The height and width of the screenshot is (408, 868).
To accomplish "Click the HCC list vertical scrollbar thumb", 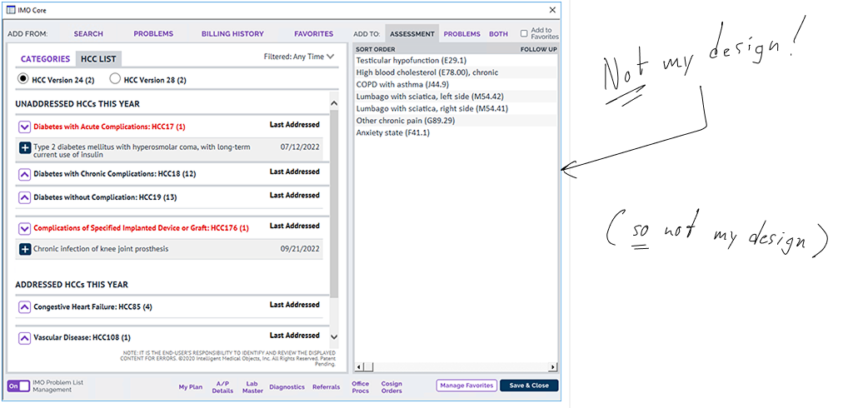I will coord(334,203).
